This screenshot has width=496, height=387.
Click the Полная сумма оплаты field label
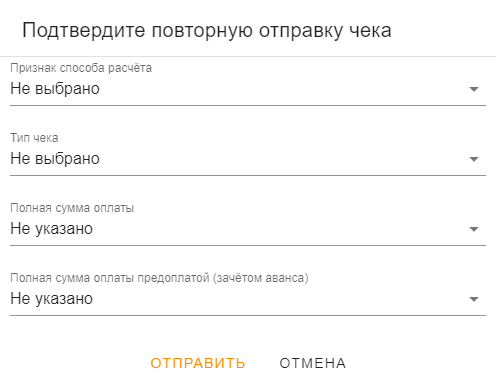(x=72, y=208)
